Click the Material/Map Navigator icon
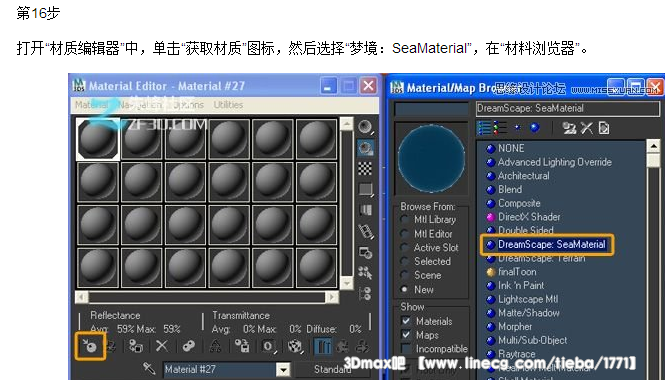Image resolution: width=665 pixels, height=380 pixels. pyautogui.click(x=365, y=293)
